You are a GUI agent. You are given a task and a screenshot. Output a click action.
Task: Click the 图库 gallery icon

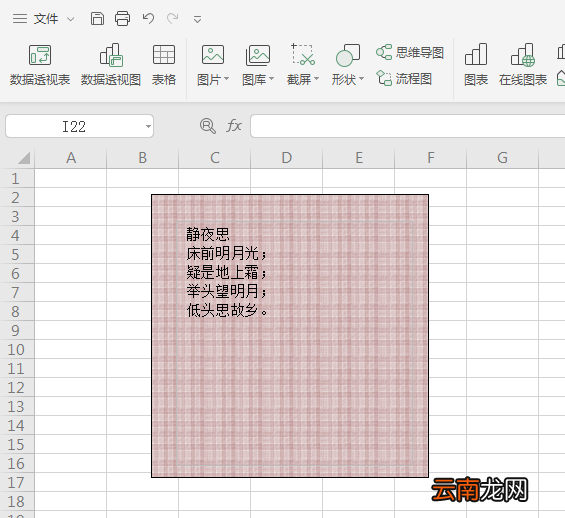(258, 55)
